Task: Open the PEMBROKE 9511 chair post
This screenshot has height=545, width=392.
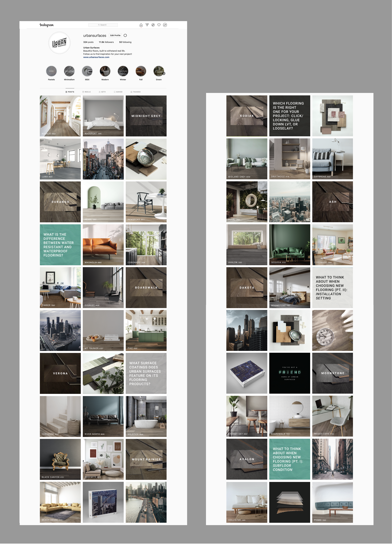Action: coord(146,202)
